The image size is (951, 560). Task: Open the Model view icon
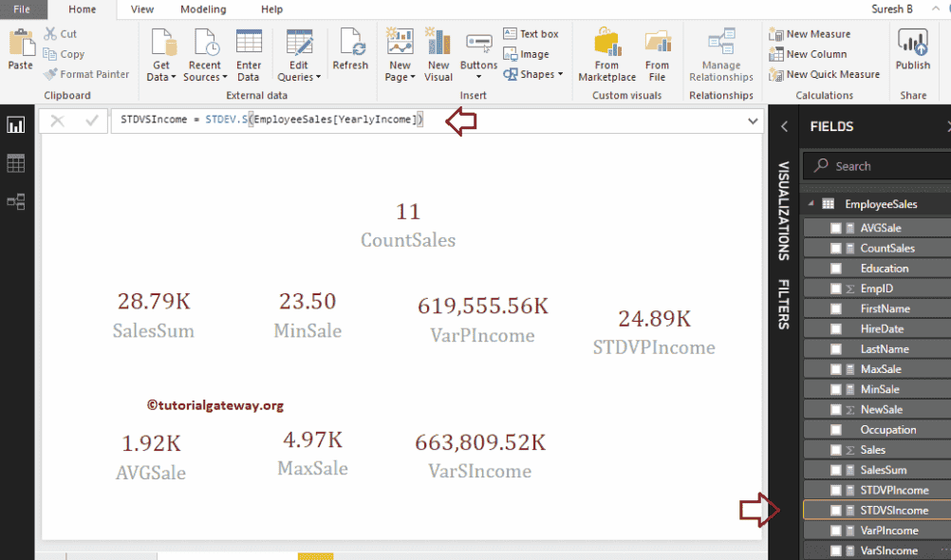pos(15,200)
